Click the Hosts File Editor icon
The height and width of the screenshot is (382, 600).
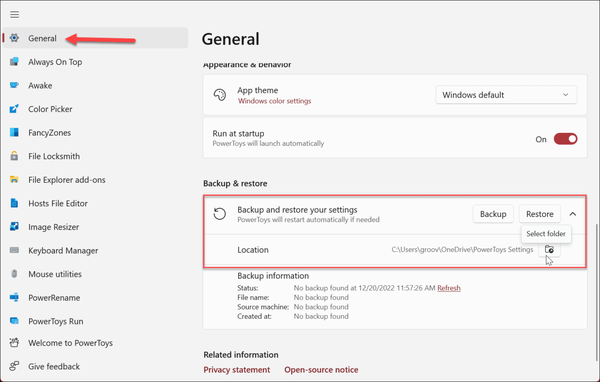tap(14, 203)
